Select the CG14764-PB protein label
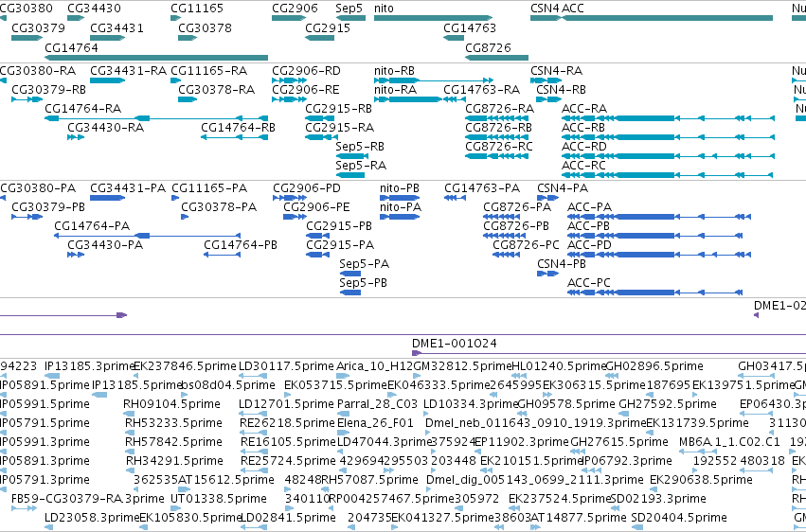The width and height of the screenshot is (806, 532). click(x=240, y=245)
